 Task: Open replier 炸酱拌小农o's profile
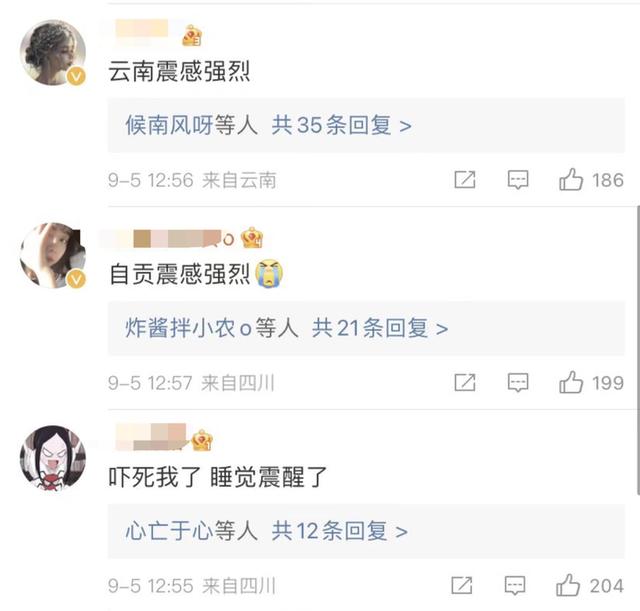pyautogui.click(x=187, y=328)
